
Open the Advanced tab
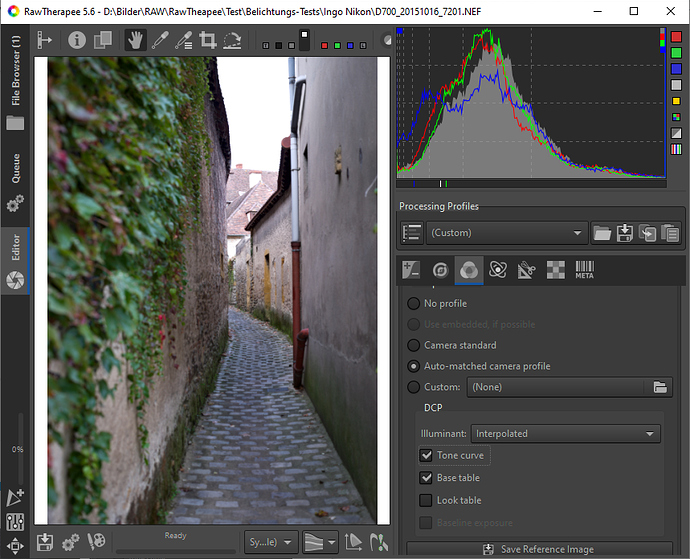tap(498, 269)
